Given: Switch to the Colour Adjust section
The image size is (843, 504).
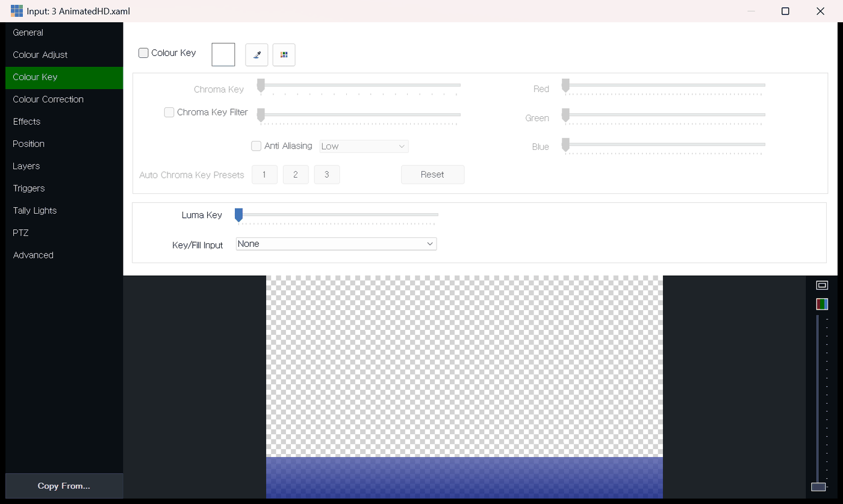Looking at the screenshot, I should [x=64, y=55].
